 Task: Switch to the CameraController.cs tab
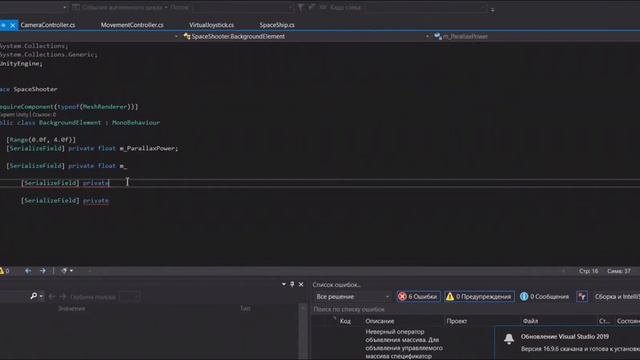pyautogui.click(x=48, y=25)
